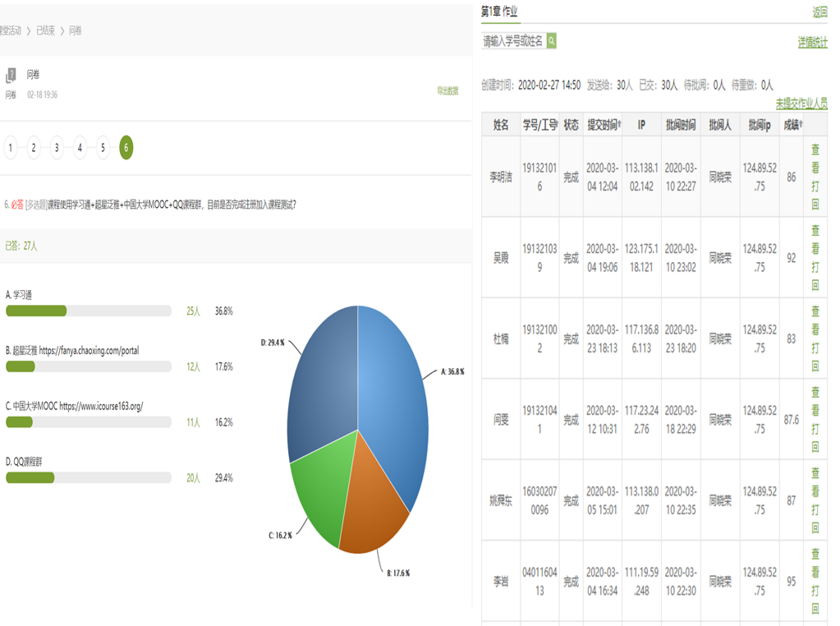Open 已结束 in the breadcrumb

click(x=45, y=30)
